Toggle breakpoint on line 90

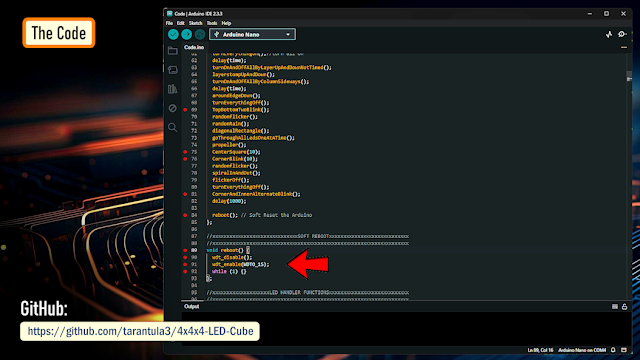coord(185,258)
